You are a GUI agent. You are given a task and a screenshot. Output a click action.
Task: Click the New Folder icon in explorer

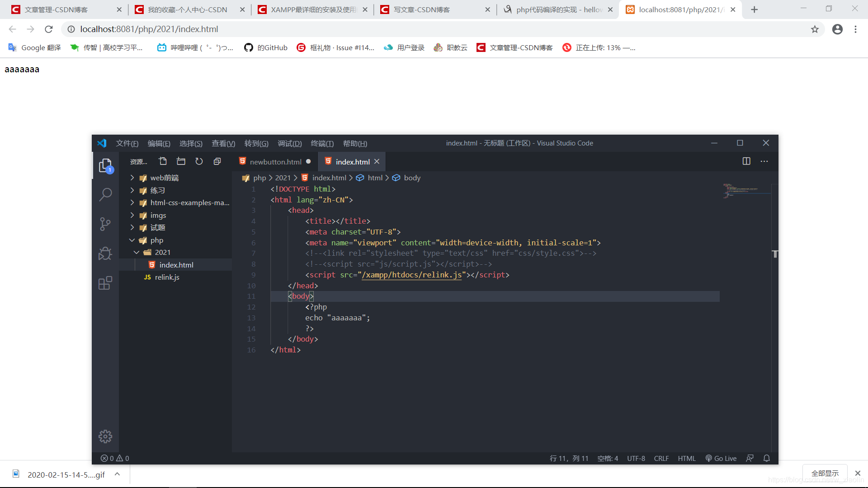click(x=181, y=161)
